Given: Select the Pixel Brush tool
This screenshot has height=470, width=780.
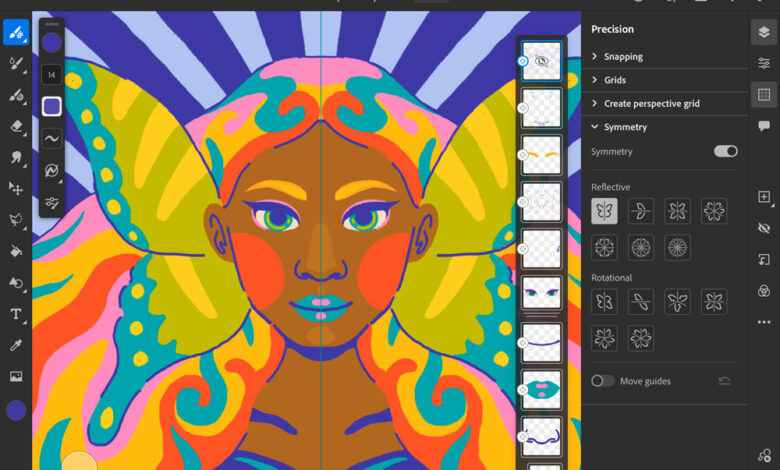Looking at the screenshot, I should [16, 33].
